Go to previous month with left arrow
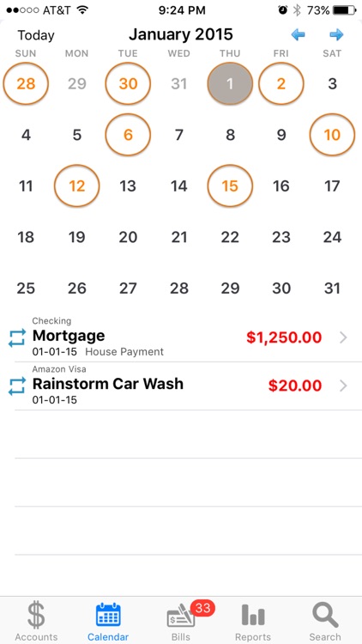The width and height of the screenshot is (362, 644). (x=298, y=35)
